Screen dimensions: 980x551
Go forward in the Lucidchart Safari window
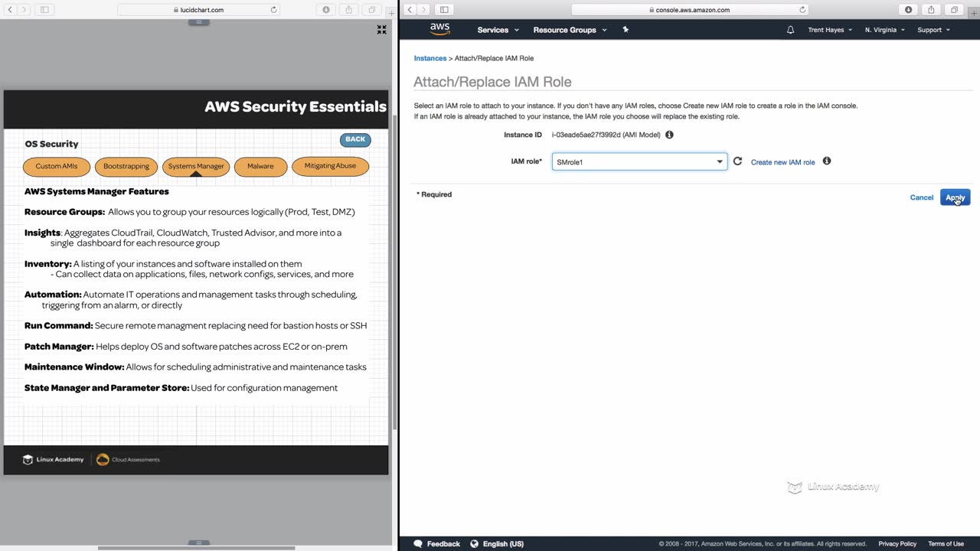point(24,10)
